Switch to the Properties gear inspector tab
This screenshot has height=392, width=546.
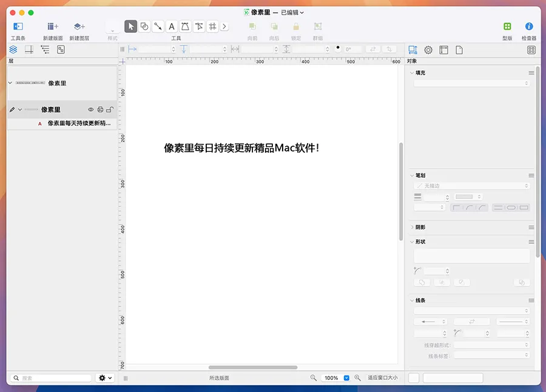click(x=428, y=50)
